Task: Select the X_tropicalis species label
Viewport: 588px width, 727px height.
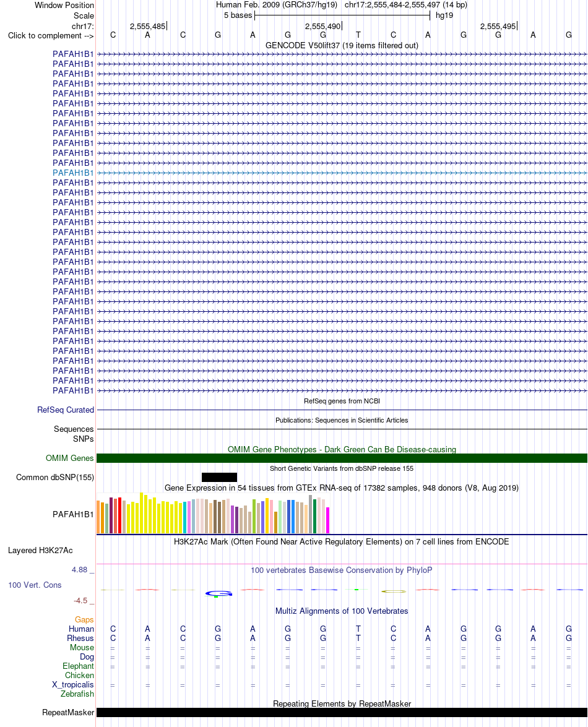Action: click(x=73, y=685)
